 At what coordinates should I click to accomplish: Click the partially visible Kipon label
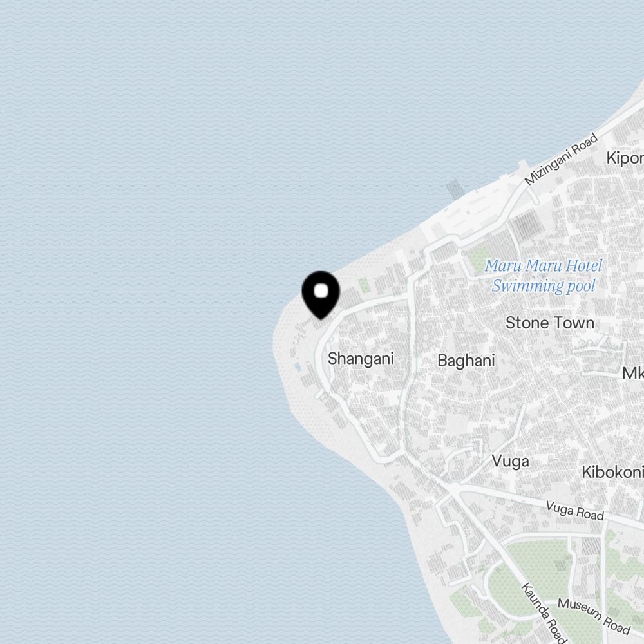[x=625, y=158]
